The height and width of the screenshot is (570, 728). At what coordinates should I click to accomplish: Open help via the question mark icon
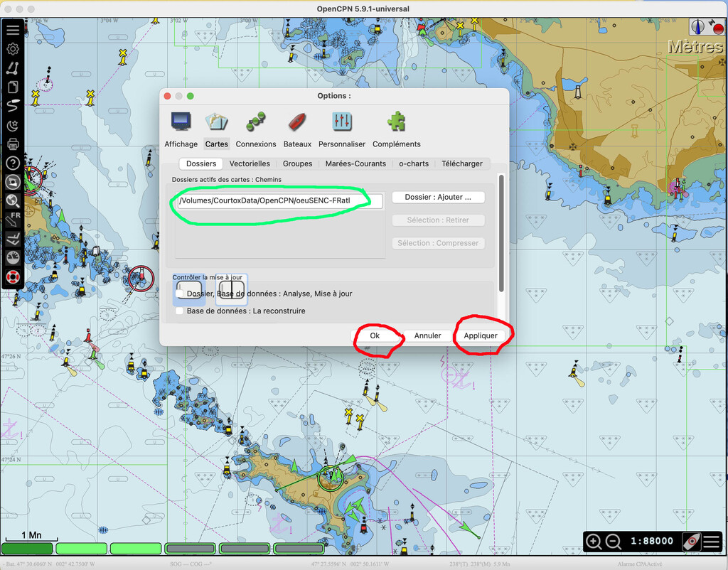[x=13, y=163]
